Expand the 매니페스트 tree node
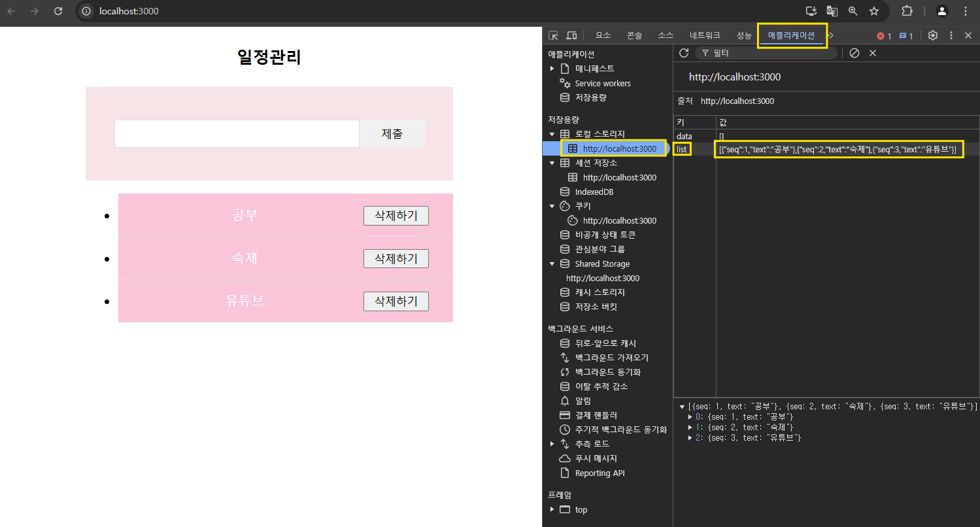Image resolution: width=980 pixels, height=527 pixels. [x=552, y=69]
